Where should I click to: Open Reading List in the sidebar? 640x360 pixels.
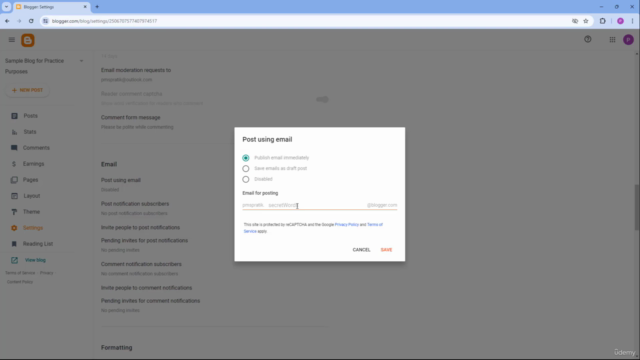tap(38, 244)
